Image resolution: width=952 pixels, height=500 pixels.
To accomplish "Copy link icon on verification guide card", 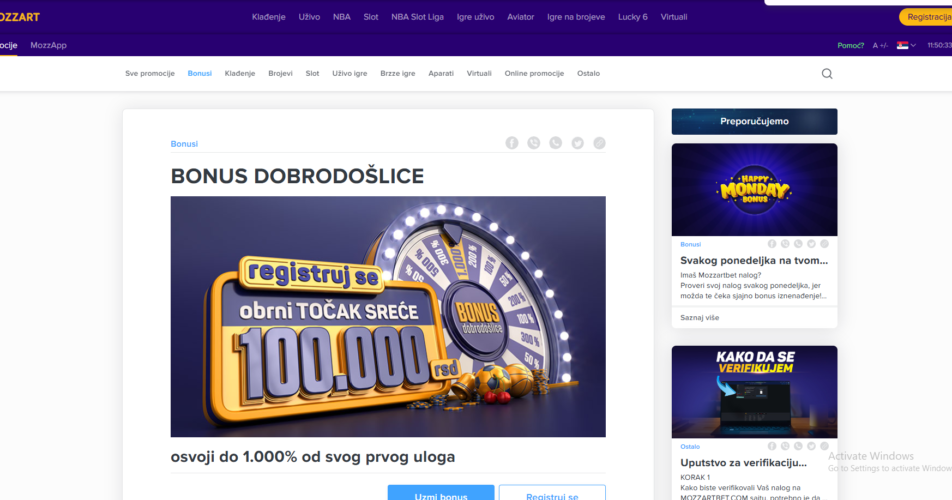I will tap(824, 446).
